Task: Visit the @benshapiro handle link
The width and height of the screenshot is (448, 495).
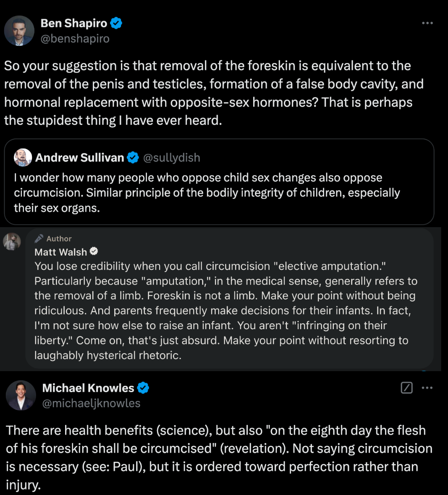Action: [75, 39]
